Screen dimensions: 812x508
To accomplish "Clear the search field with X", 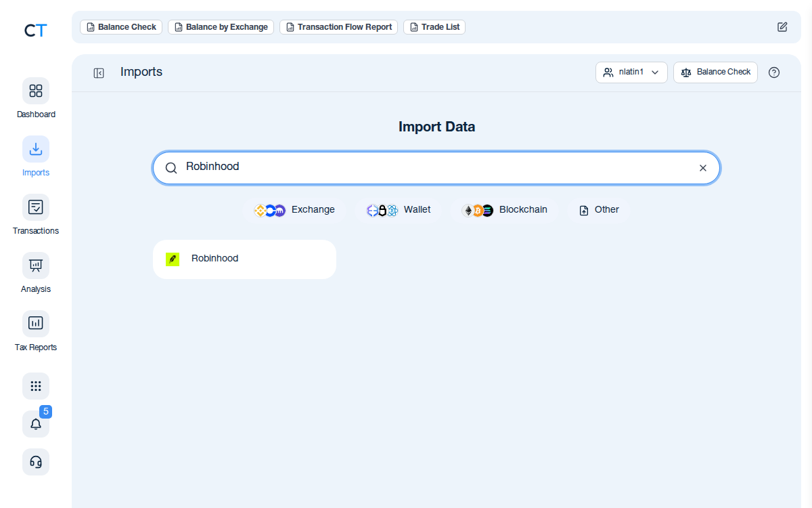I will 703,168.
